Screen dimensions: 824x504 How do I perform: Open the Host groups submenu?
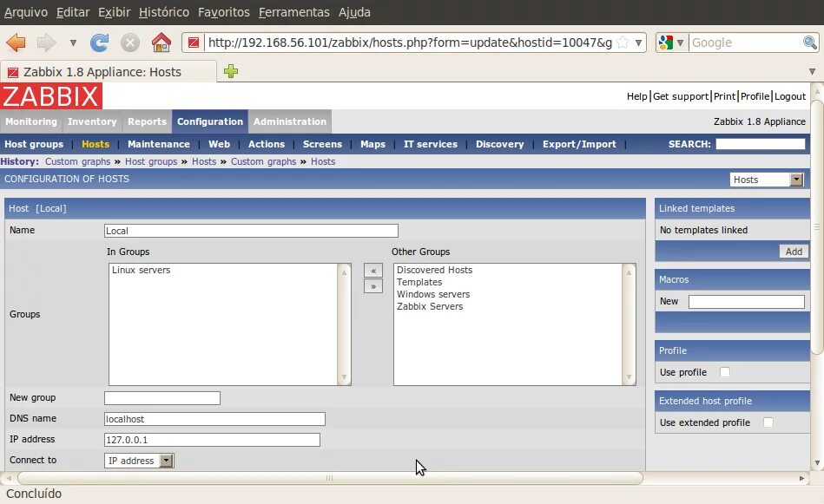34,144
